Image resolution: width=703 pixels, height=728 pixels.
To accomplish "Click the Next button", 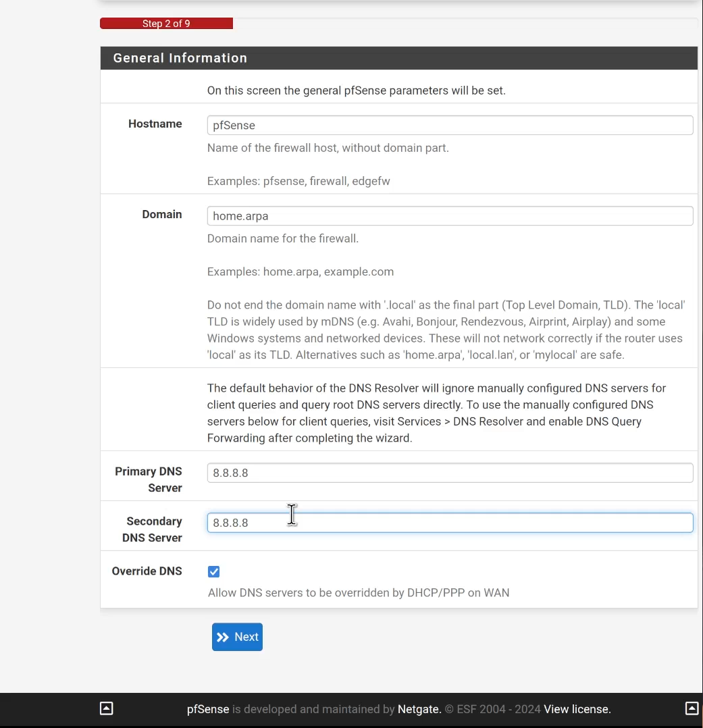I will pos(237,637).
